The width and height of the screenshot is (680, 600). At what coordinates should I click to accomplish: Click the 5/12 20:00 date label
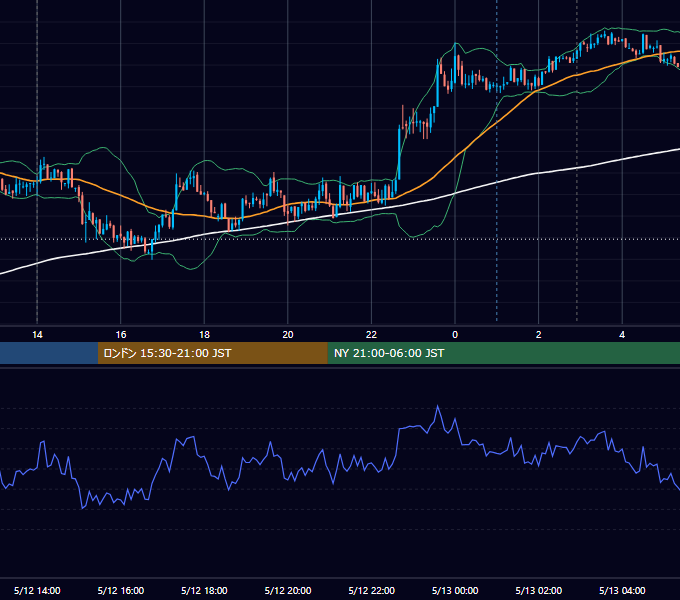(x=288, y=590)
